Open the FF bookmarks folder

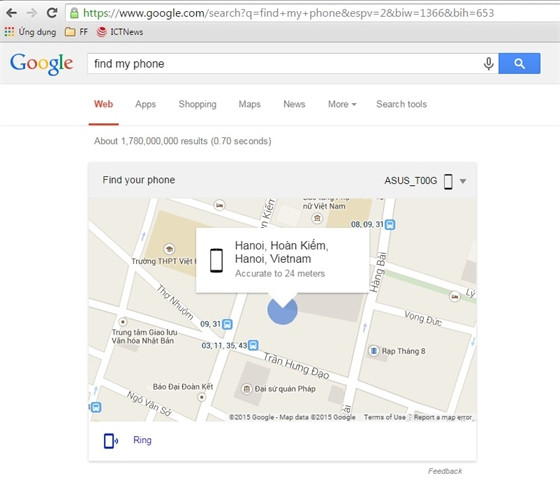[x=76, y=32]
